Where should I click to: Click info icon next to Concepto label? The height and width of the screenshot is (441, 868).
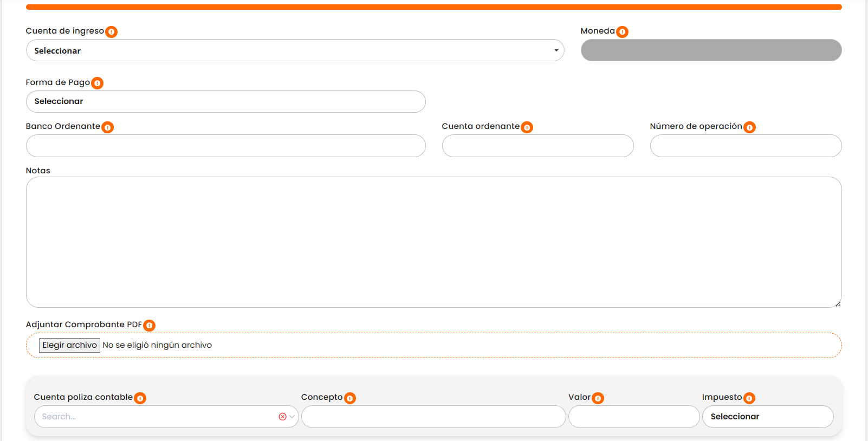350,398
